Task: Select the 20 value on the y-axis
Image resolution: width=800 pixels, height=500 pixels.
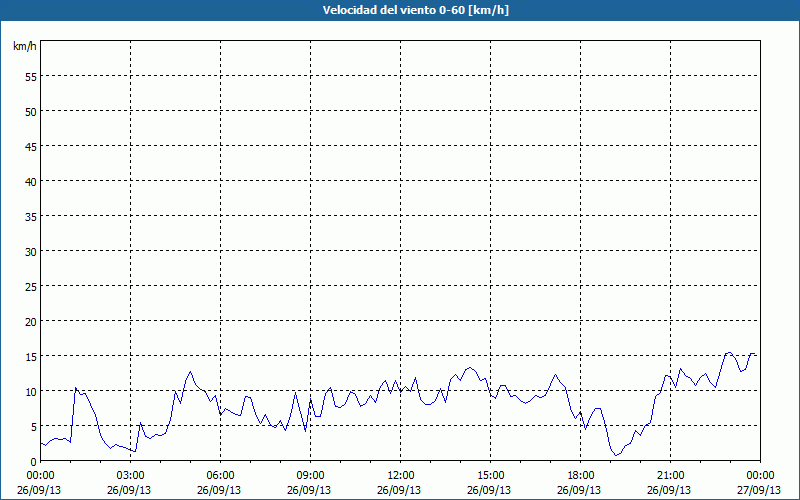Action: pos(31,321)
